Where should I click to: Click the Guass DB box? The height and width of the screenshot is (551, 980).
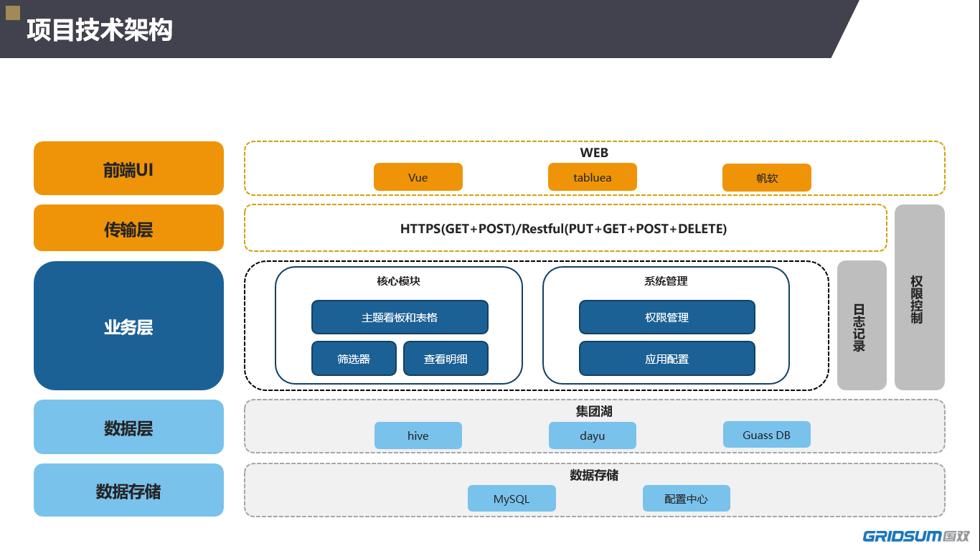pos(766,435)
